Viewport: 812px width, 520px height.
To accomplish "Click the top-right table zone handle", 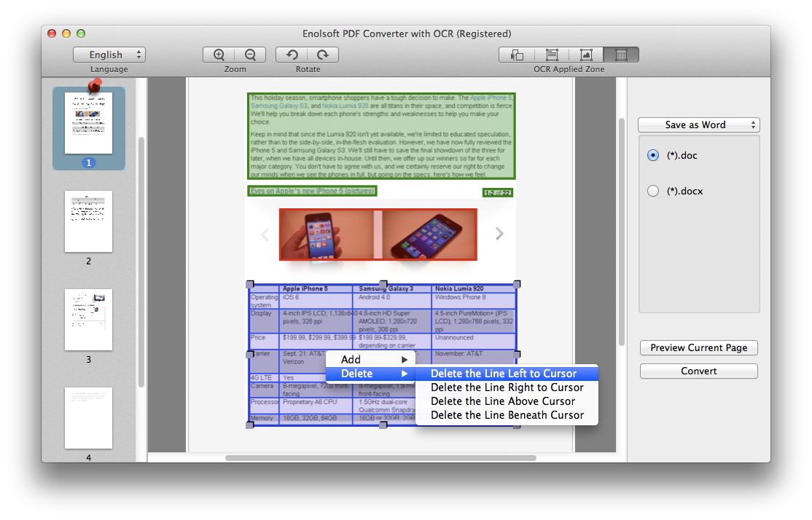I will [x=517, y=284].
